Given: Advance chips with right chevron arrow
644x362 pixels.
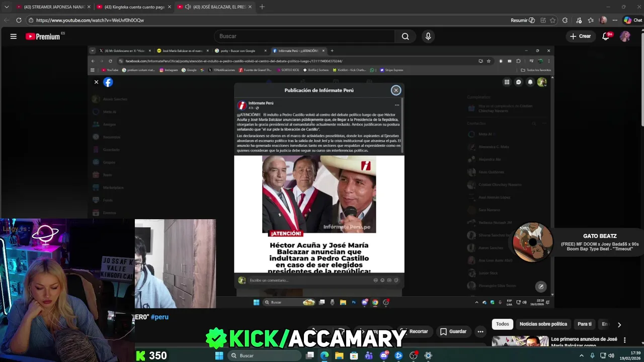Looking at the screenshot, I should click(619, 325).
